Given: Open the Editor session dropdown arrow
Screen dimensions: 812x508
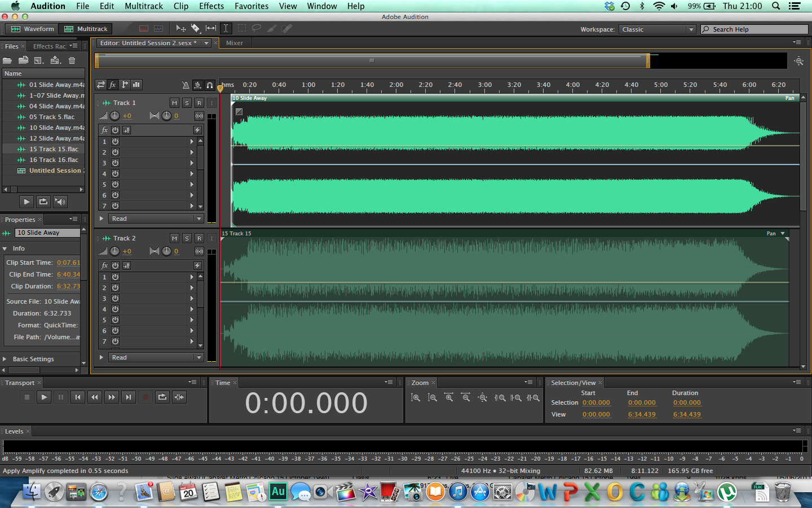Looking at the screenshot, I should tap(206, 43).
